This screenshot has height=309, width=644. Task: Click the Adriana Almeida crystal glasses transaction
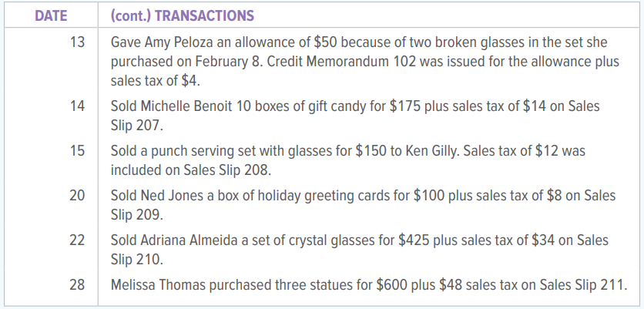[x=360, y=250]
